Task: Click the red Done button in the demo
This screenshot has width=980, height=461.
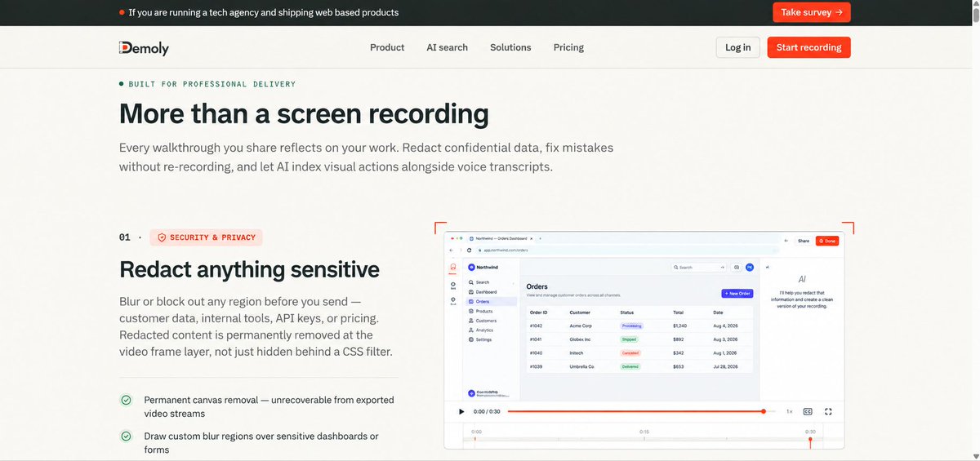Action: tap(827, 241)
